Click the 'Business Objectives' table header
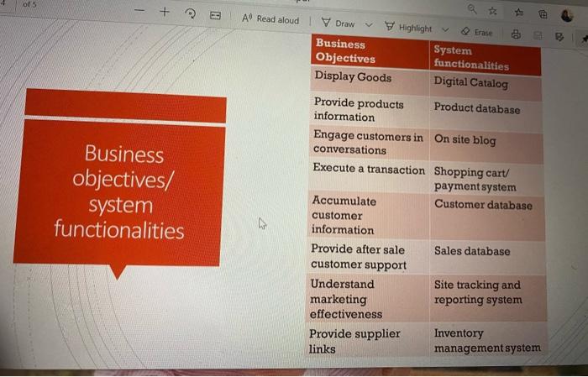588x377 pixels. [x=370, y=52]
